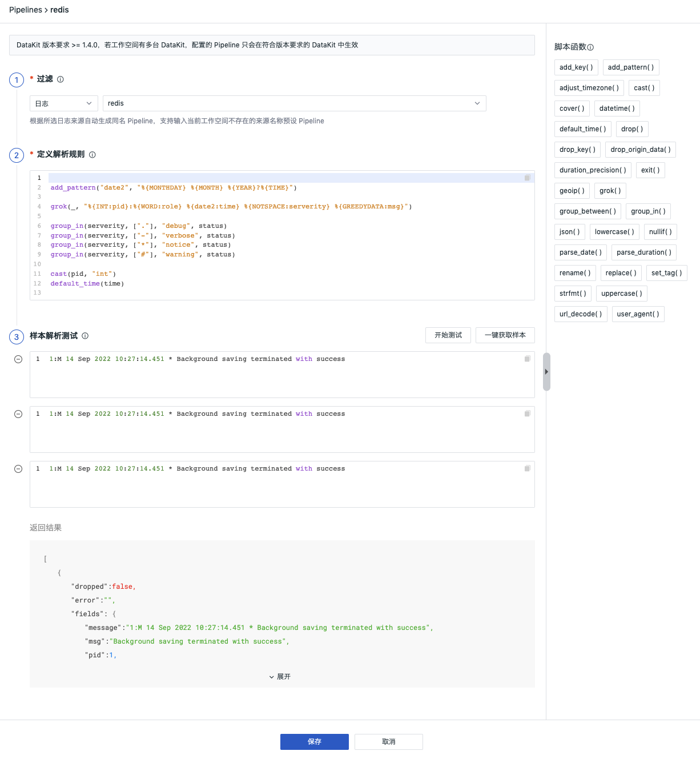Insert the rename() function

pos(575,273)
